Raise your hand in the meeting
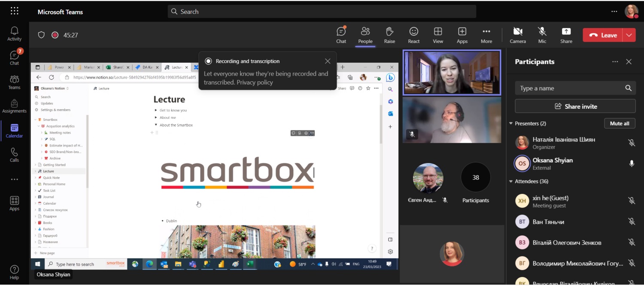 [x=389, y=35]
